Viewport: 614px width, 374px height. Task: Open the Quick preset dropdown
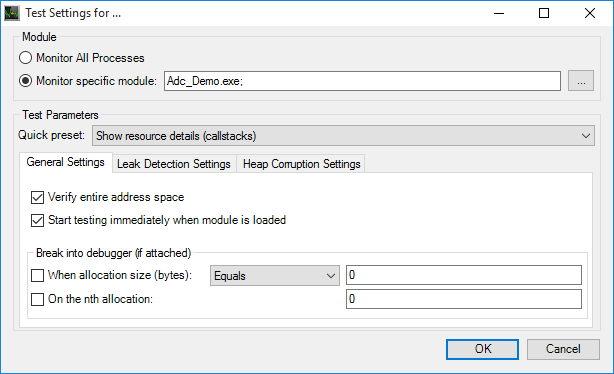click(x=343, y=136)
